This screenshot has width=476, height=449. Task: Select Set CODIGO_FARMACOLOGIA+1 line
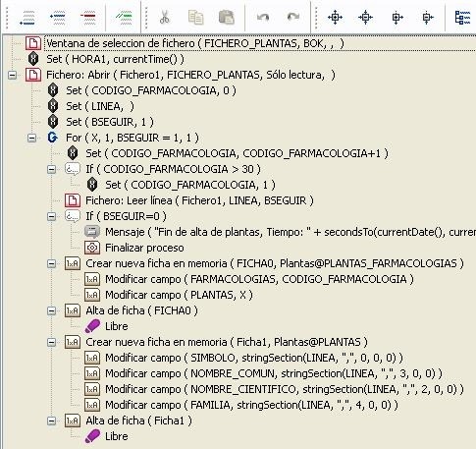pos(237,153)
